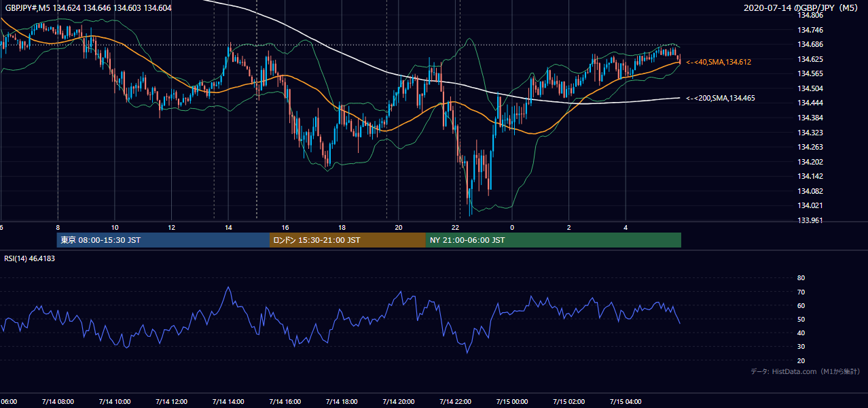The width and height of the screenshot is (868, 408).
Task: Select the 200 SMA label 134.465
Action: pyautogui.click(x=721, y=99)
